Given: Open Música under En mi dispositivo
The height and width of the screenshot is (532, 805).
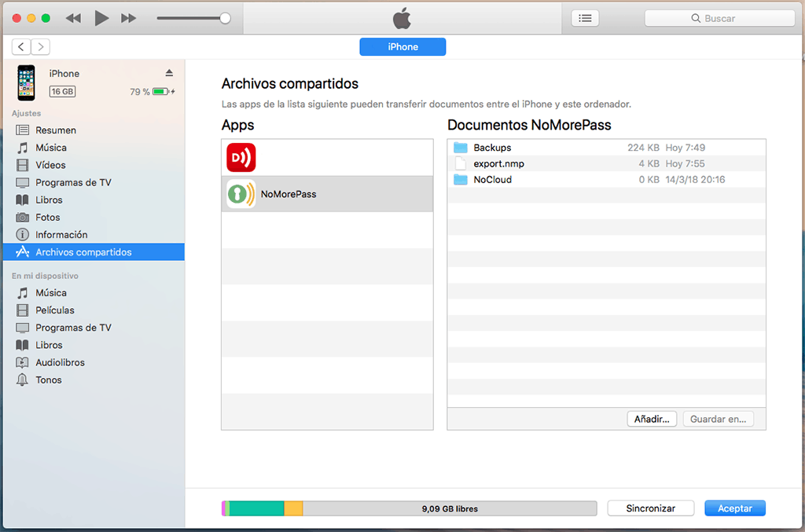Looking at the screenshot, I should pos(94,293).
